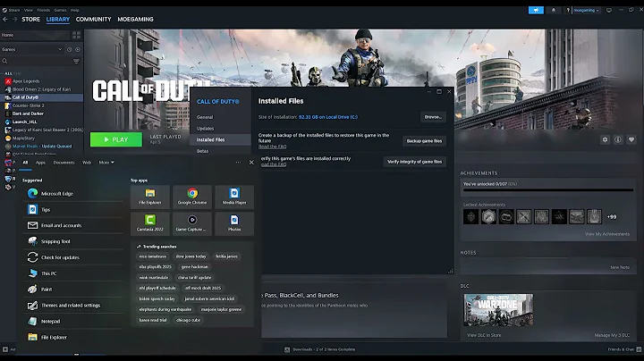Image resolution: width=644 pixels, height=361 pixels.
Task: Open the General properties section
Action: click(x=205, y=117)
